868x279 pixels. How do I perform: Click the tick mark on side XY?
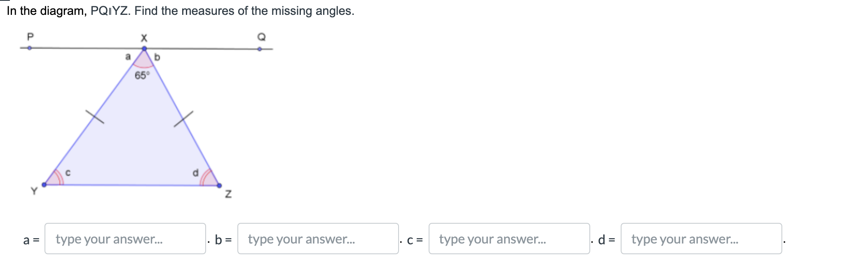(95, 117)
